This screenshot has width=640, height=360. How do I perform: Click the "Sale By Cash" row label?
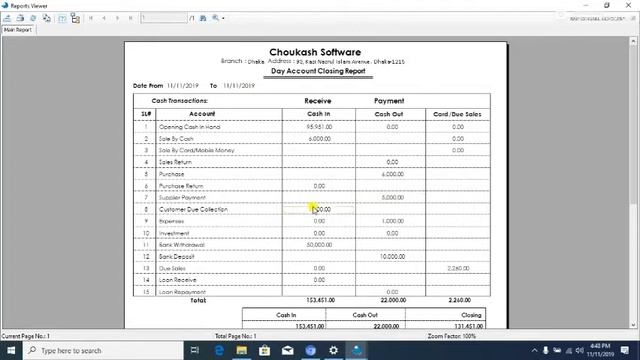click(176, 139)
